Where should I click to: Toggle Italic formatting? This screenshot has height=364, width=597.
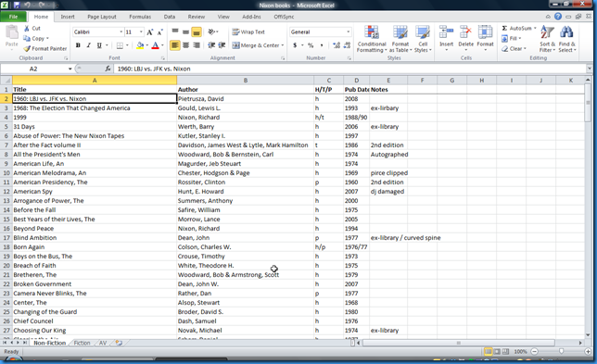(x=88, y=45)
